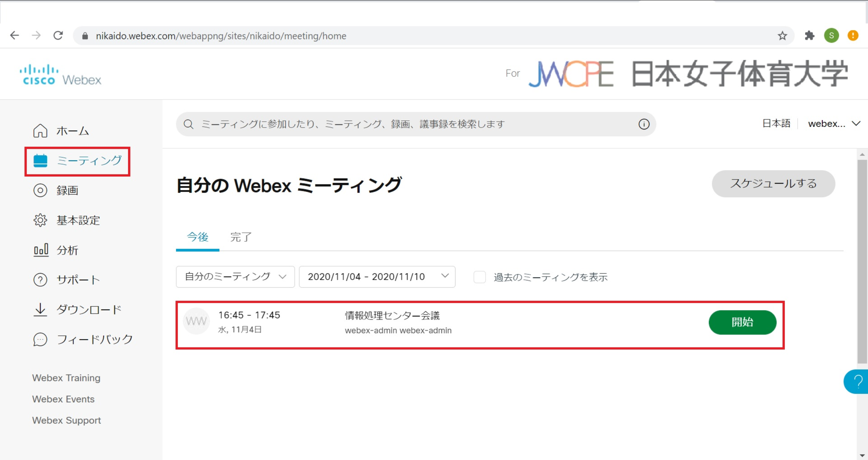Click the browser back arrow
Image resolution: width=868 pixels, height=460 pixels.
tap(14, 35)
